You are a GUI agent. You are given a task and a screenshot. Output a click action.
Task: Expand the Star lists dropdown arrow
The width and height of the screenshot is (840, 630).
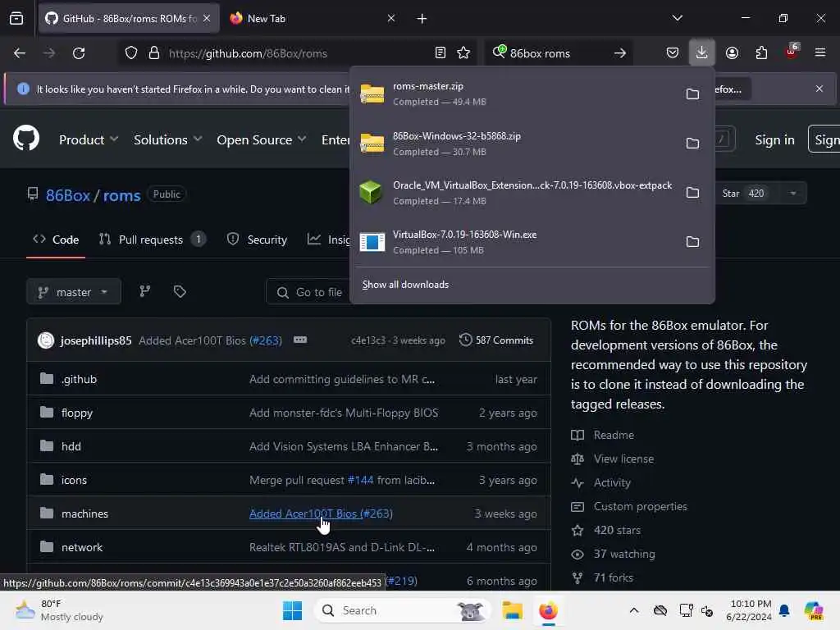(x=793, y=194)
